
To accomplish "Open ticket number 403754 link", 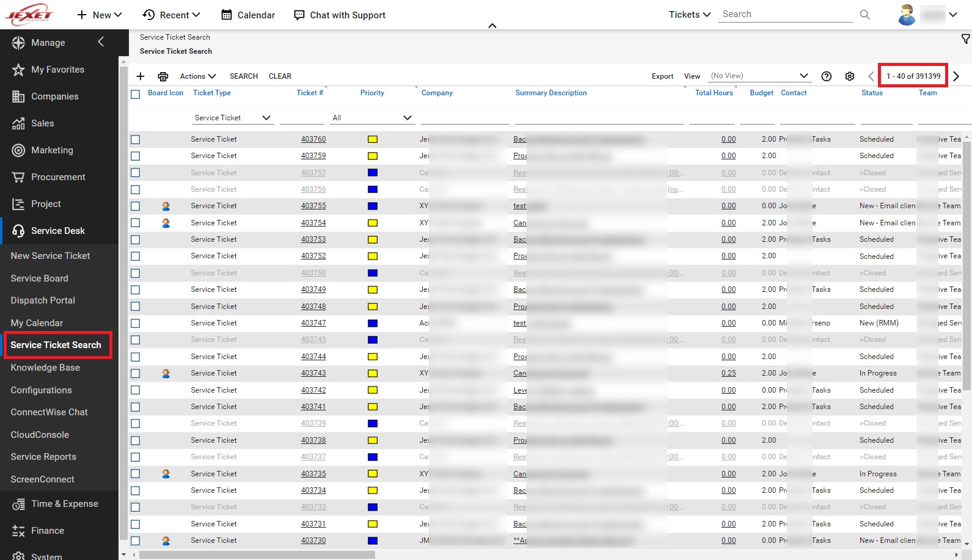I will [x=313, y=223].
